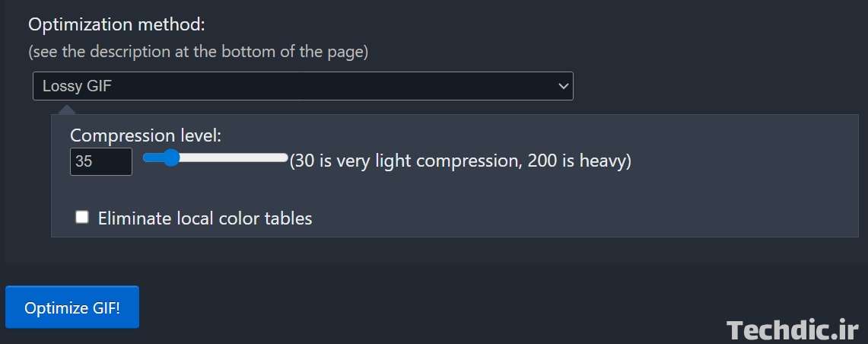The height and width of the screenshot is (344, 868).
Task: Click the Techdic.ir watermark logo
Action: (792, 330)
